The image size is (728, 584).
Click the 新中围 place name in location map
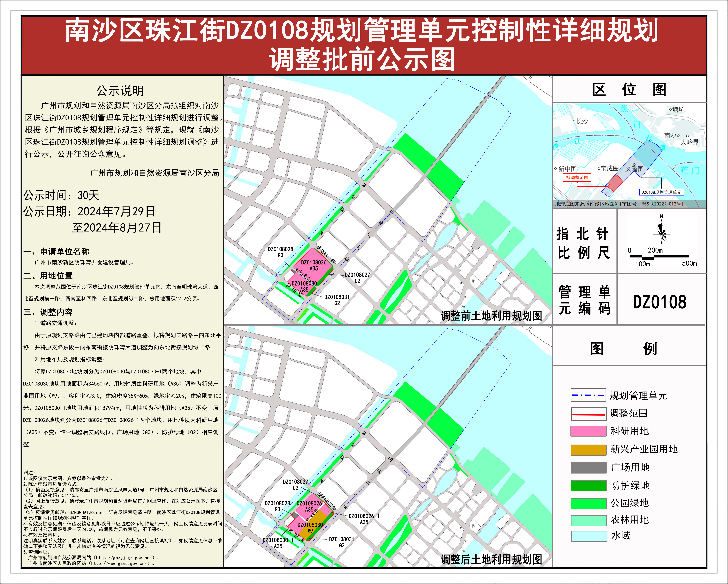coord(567,169)
